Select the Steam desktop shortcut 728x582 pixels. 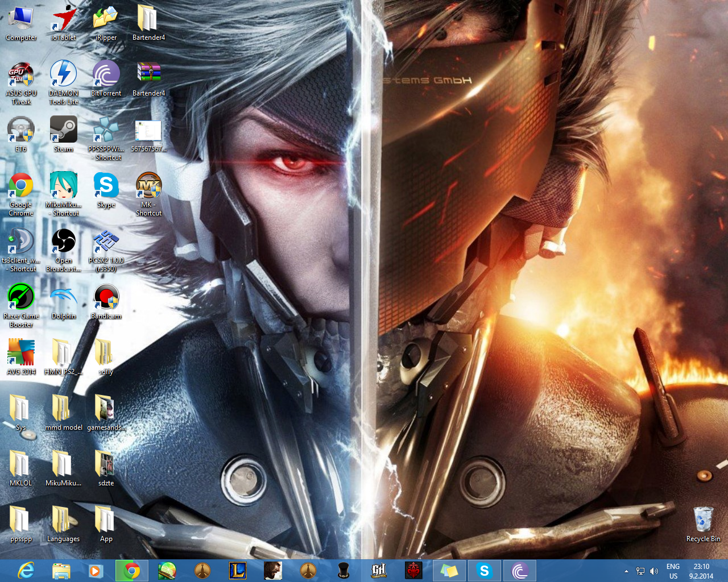(64, 134)
